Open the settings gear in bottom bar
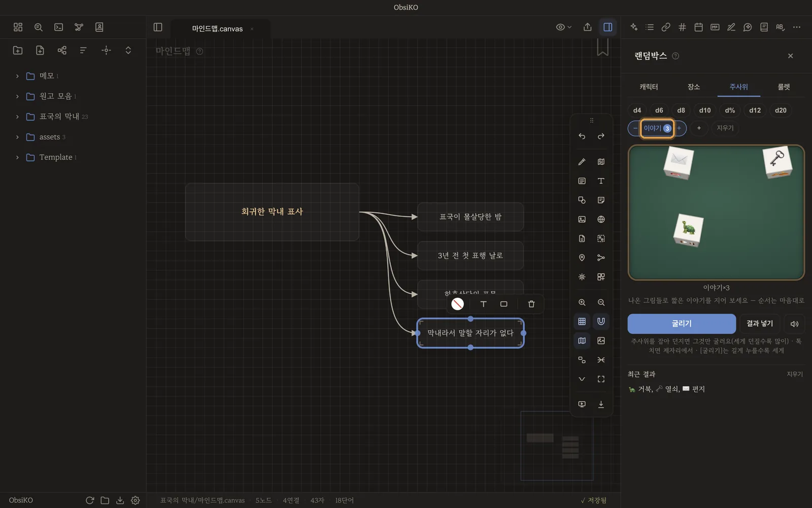 pyautogui.click(x=135, y=500)
